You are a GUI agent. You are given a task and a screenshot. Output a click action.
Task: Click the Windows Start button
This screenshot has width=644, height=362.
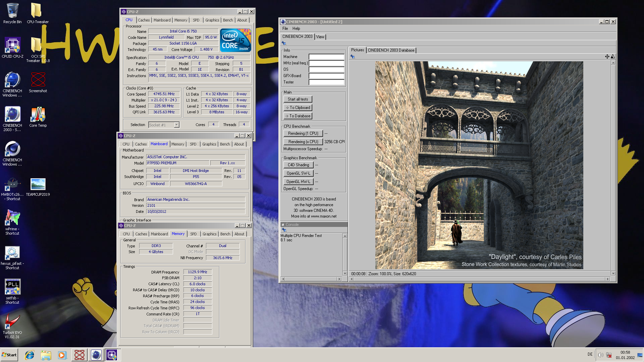[x=9, y=355]
